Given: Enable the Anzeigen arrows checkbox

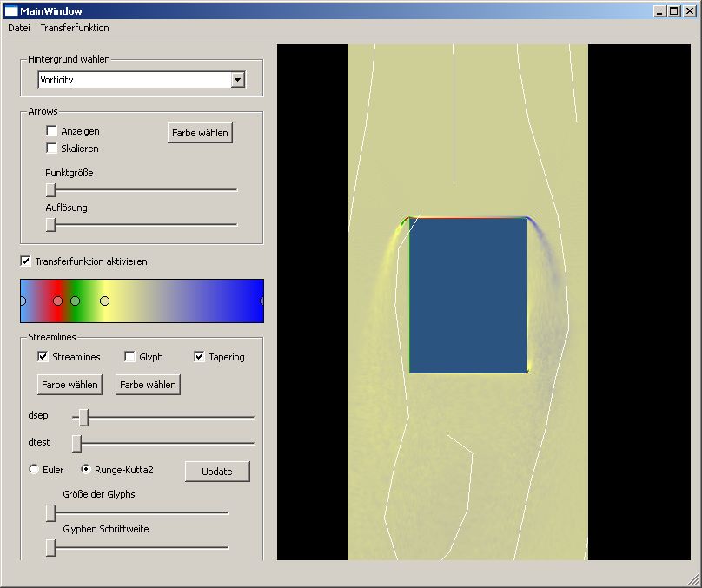Looking at the screenshot, I should [51, 131].
